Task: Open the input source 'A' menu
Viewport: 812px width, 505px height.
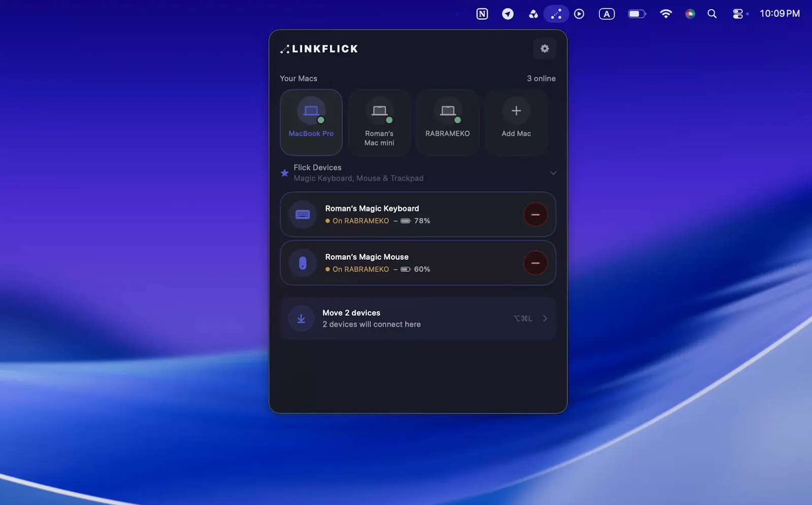Action: point(606,14)
